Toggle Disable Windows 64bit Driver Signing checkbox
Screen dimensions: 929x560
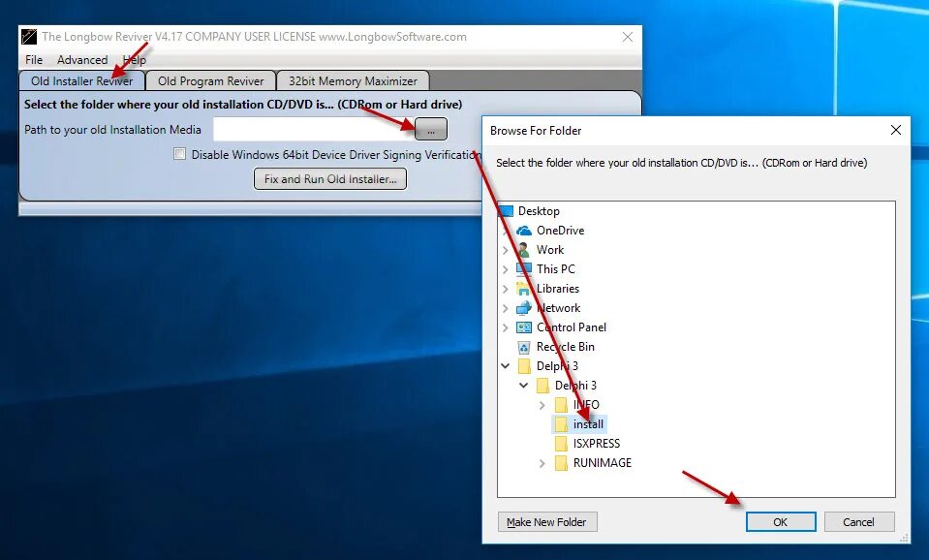179,154
